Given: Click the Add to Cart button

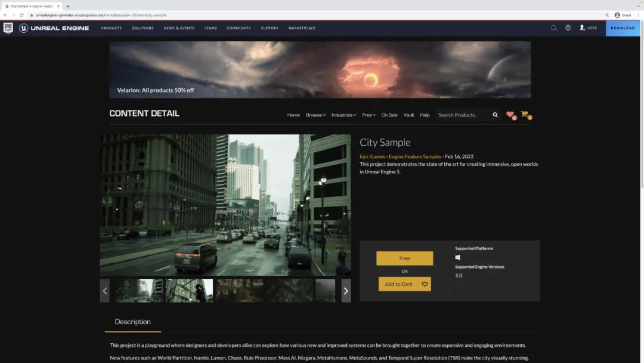Looking at the screenshot, I should [x=398, y=284].
